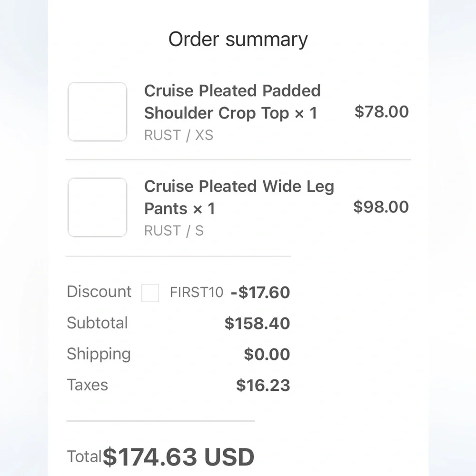Click the FIRST10 discount code text
The width and height of the screenshot is (476, 476).
point(197,292)
